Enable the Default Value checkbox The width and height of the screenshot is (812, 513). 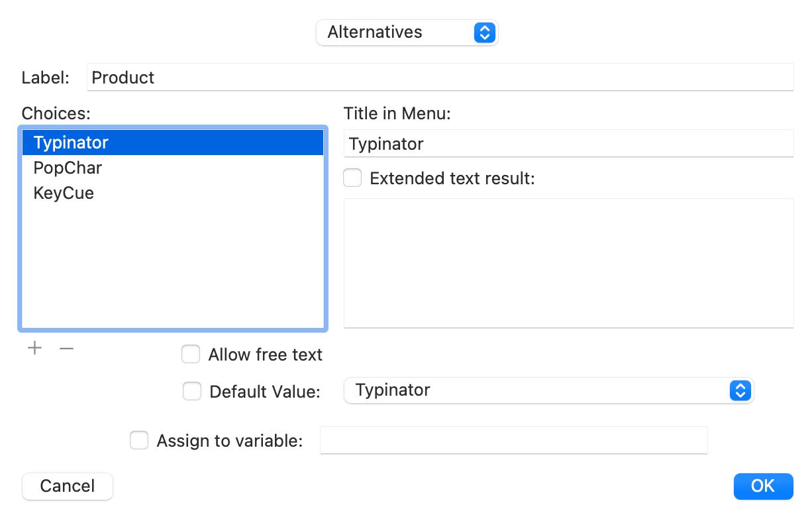(x=192, y=391)
